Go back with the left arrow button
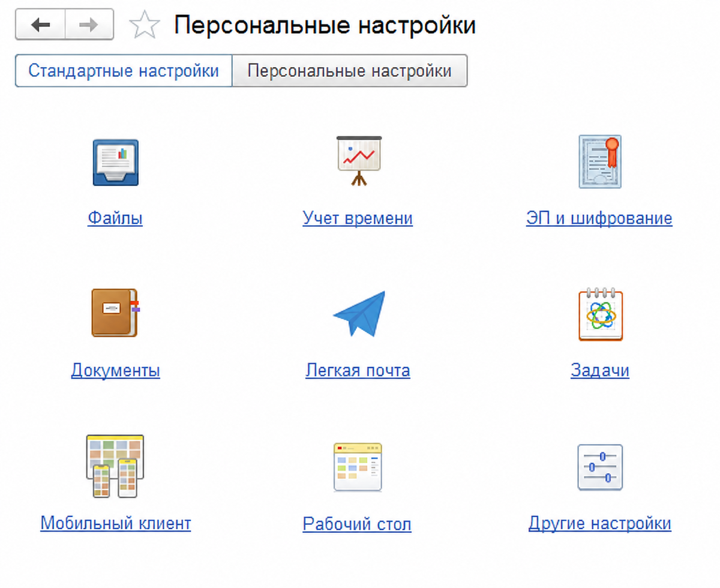720x588 pixels. click(40, 25)
